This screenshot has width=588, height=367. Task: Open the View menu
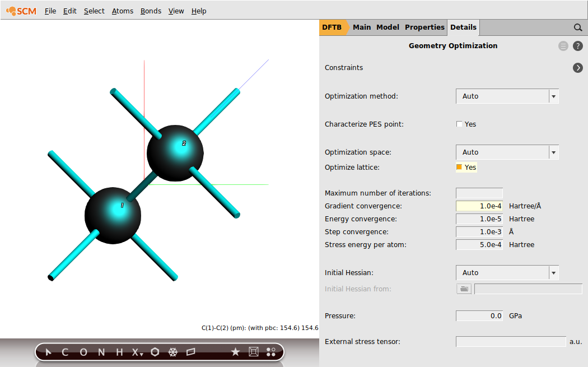176,11
